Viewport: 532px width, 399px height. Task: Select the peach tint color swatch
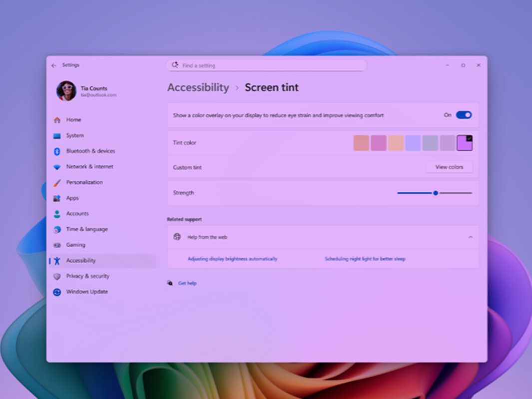click(396, 143)
